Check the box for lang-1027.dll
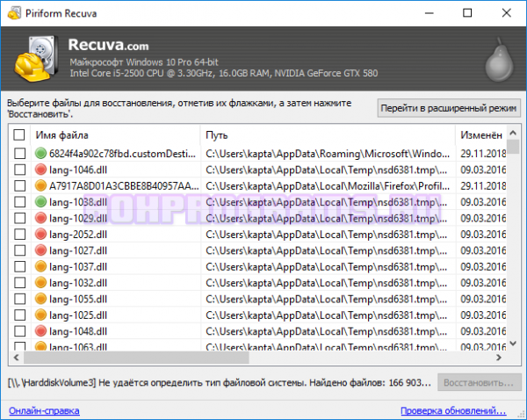The height and width of the screenshot is (420, 527). (20, 250)
